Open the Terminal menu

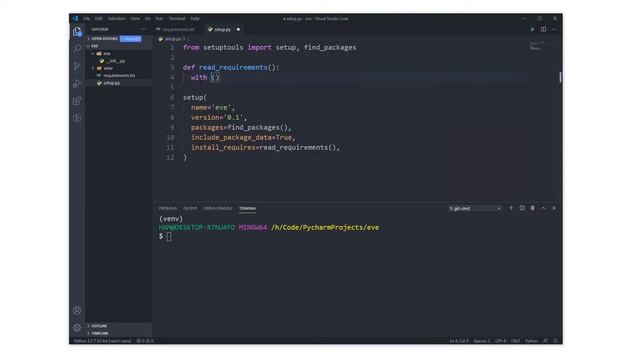(x=177, y=18)
